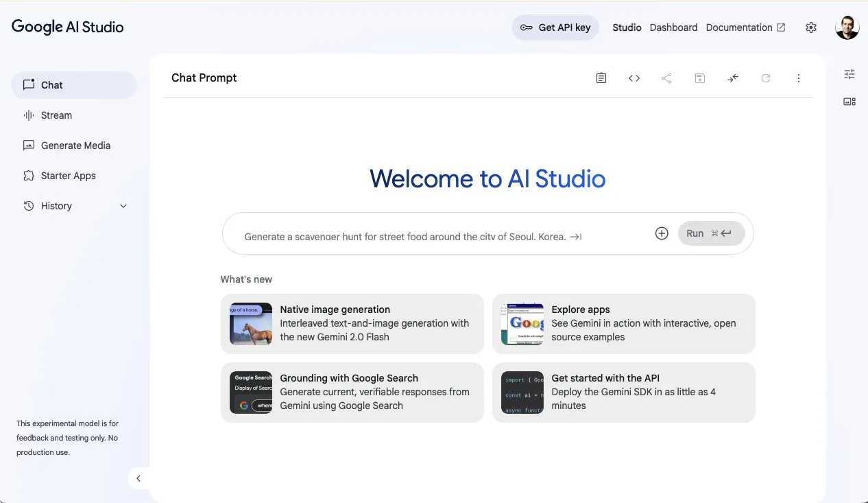
Task: Collapse the sidebar with the left chevron
Action: click(x=138, y=478)
